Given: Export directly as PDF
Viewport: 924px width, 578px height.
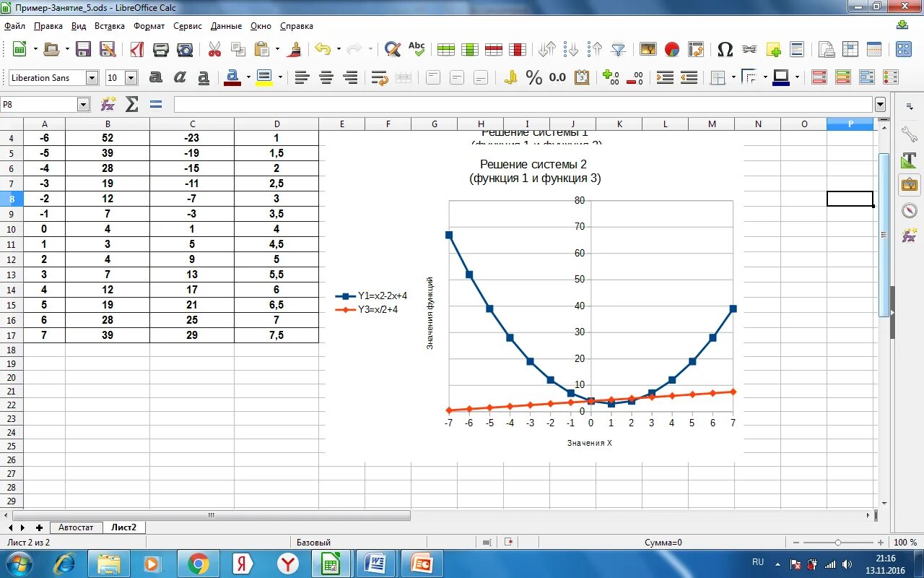Looking at the screenshot, I should point(137,49).
